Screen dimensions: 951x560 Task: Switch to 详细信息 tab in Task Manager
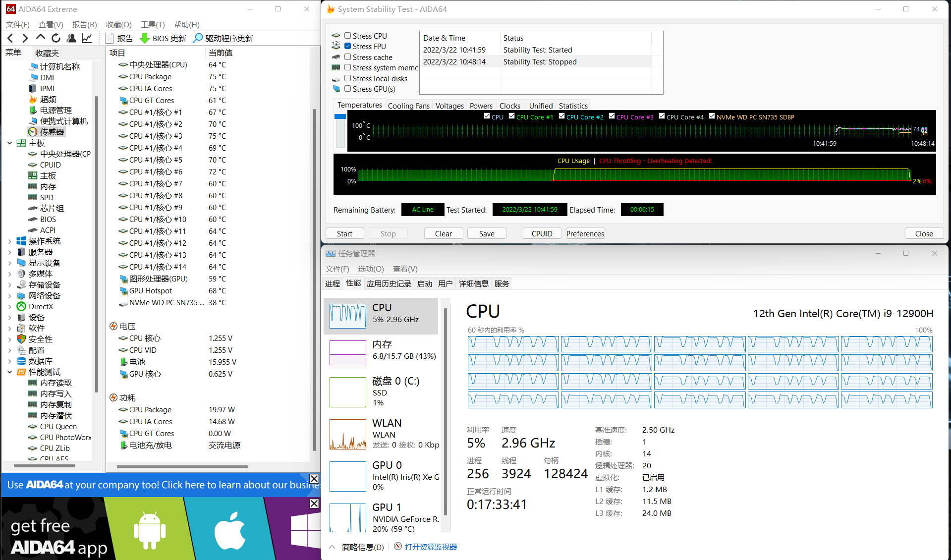coord(473,283)
